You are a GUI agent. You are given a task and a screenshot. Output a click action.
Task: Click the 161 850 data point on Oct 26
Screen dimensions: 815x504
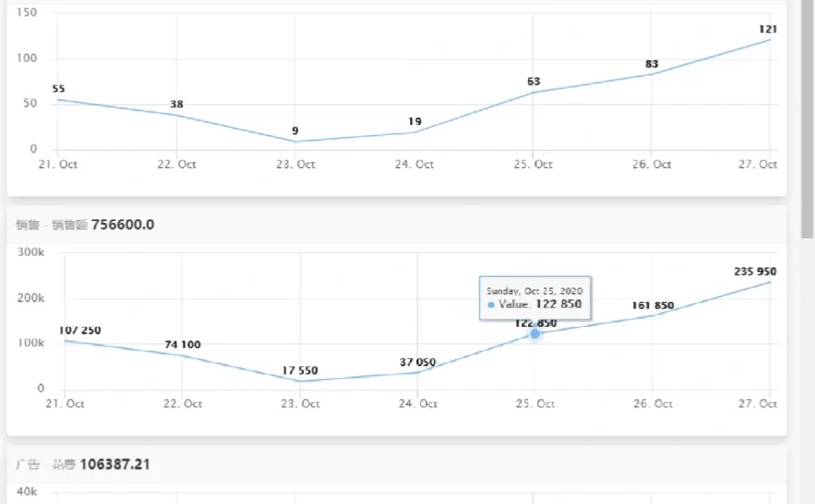point(652,315)
